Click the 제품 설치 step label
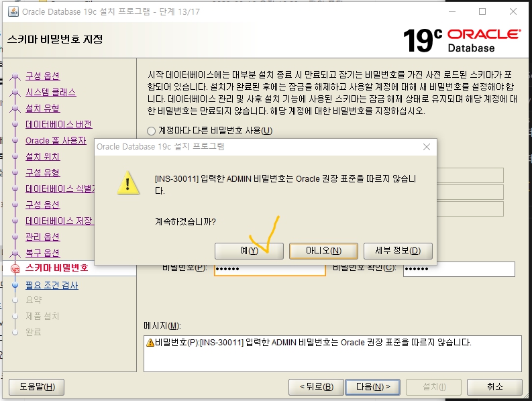The width and height of the screenshot is (532, 401). coord(42,317)
